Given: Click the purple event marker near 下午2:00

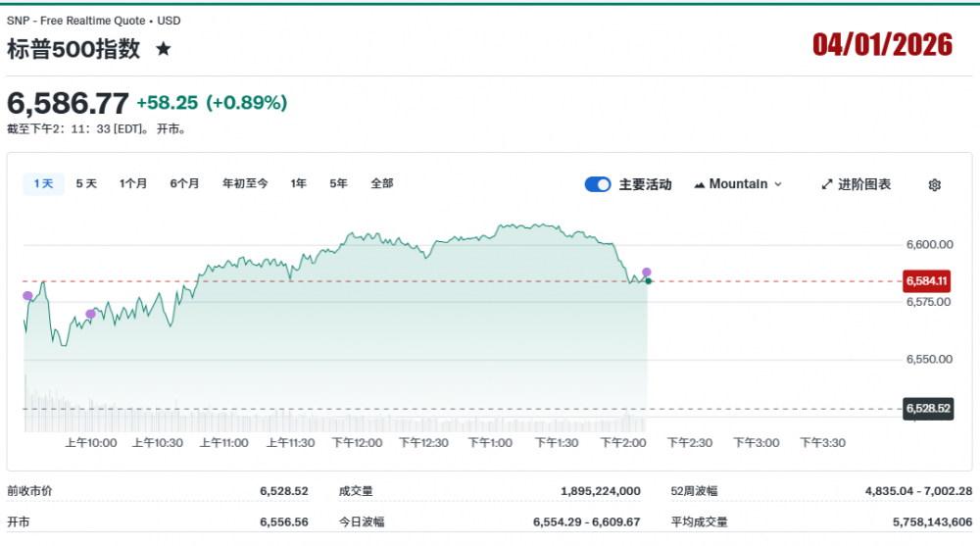Looking at the screenshot, I should 647,272.
